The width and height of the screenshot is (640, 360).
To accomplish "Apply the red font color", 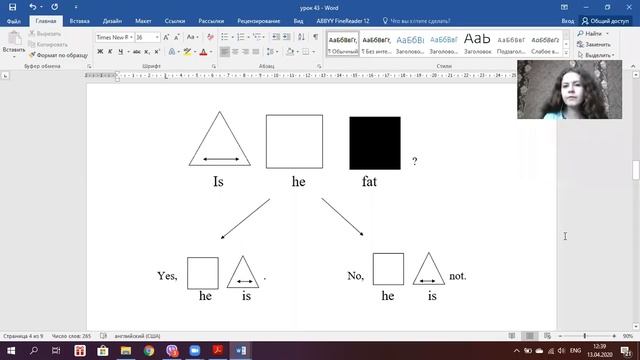I will [203, 51].
